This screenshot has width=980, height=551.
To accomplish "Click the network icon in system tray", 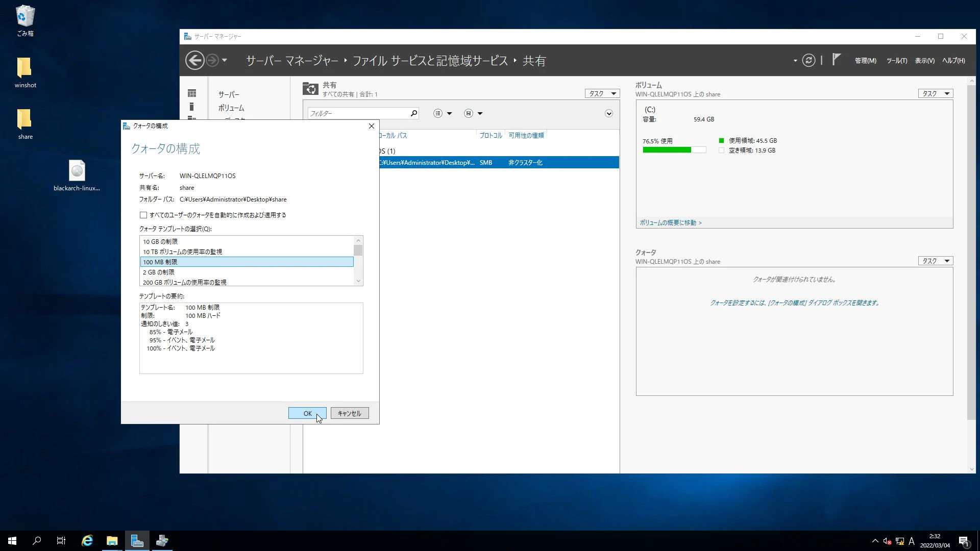I will tap(899, 541).
